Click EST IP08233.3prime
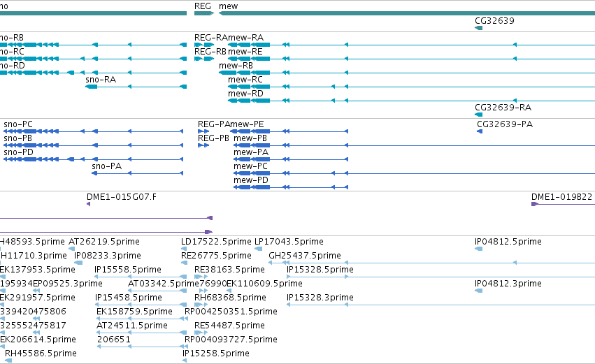 pyautogui.click(x=108, y=256)
